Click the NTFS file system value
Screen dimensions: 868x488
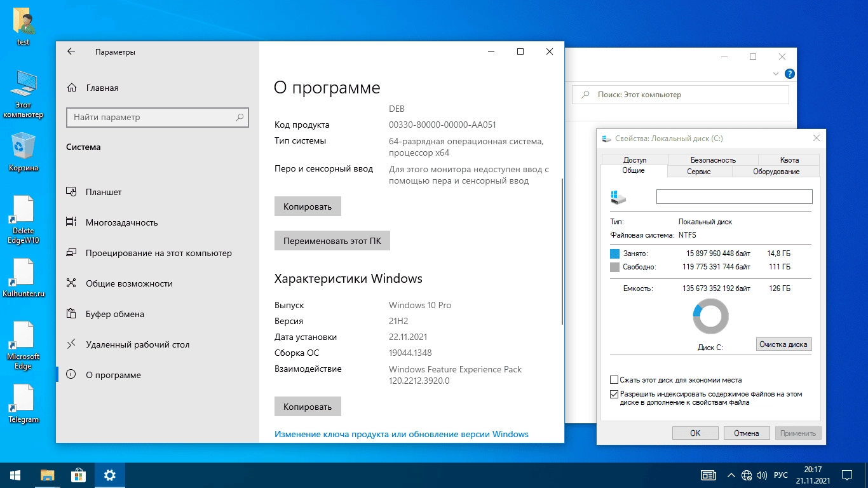point(688,235)
